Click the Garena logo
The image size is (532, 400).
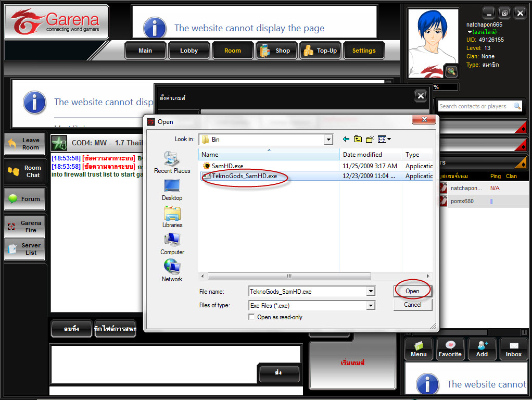(x=57, y=21)
